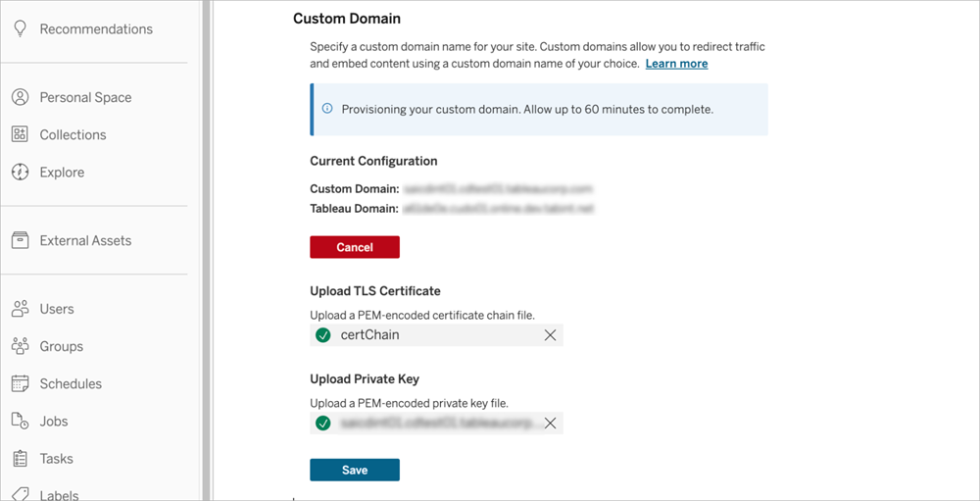Select the Schedules calendar icon
The width and height of the screenshot is (980, 501).
point(20,384)
